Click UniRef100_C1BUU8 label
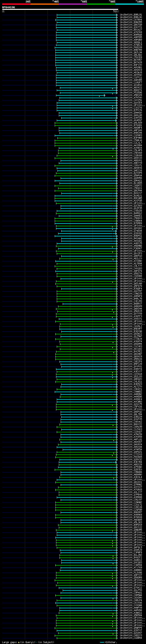 click(131, 156)
